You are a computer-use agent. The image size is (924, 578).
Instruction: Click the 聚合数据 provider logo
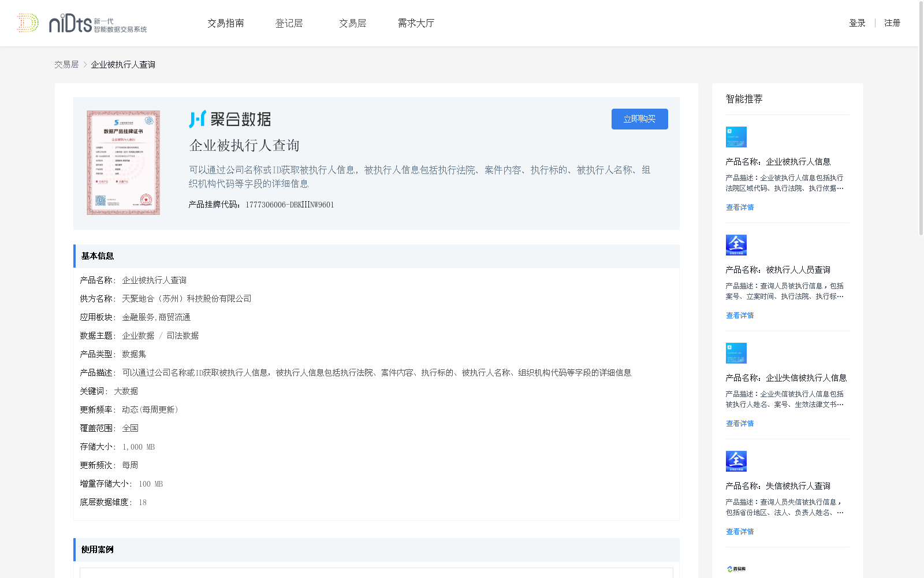click(230, 119)
